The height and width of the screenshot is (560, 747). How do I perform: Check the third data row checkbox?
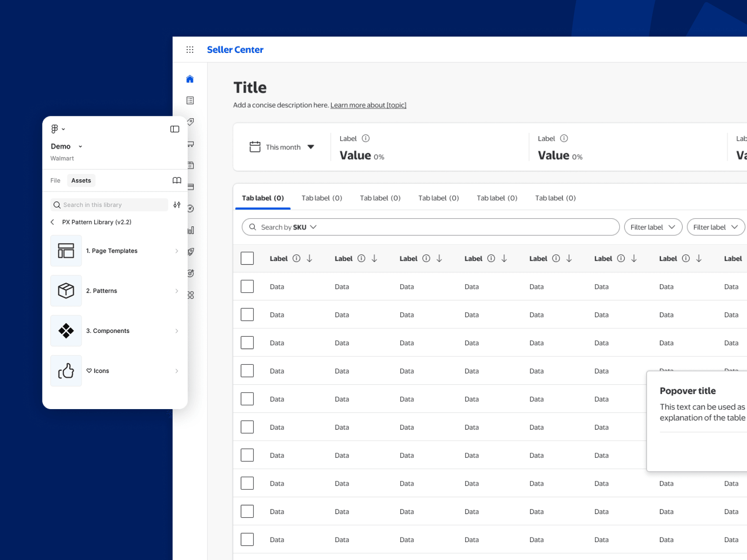[247, 343]
